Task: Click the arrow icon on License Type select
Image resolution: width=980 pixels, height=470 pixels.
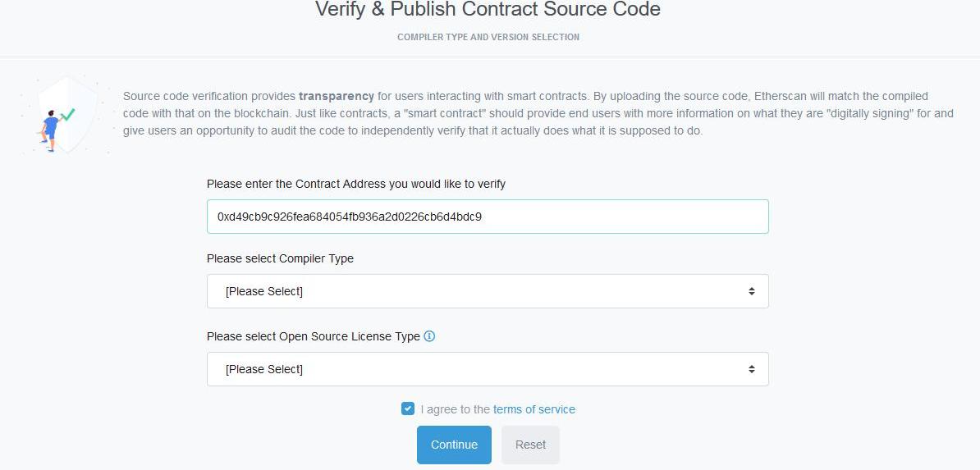Action: (751, 369)
